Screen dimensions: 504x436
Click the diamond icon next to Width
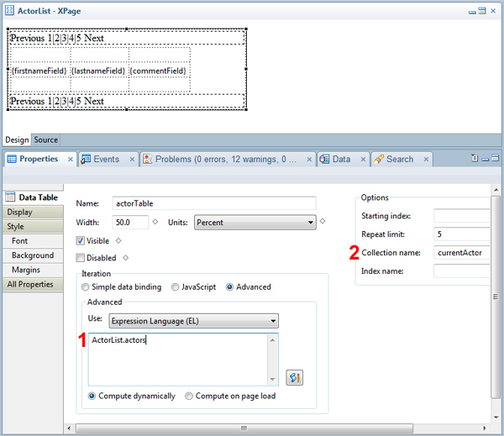click(x=155, y=222)
